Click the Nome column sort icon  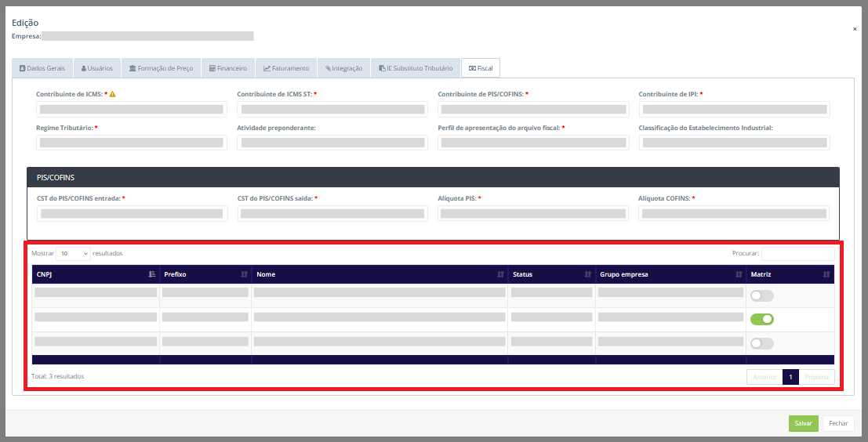coord(500,275)
